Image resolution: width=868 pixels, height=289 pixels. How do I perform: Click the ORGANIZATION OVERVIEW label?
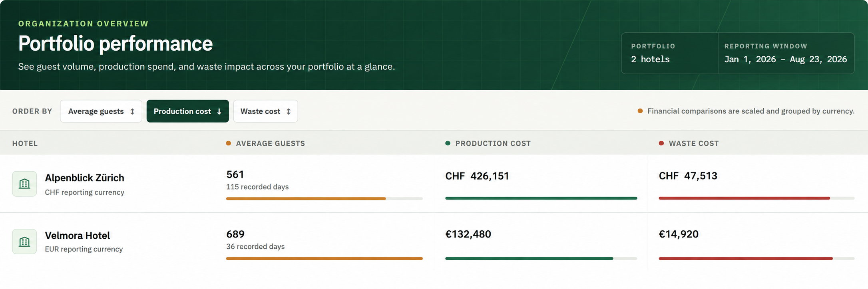(83, 24)
